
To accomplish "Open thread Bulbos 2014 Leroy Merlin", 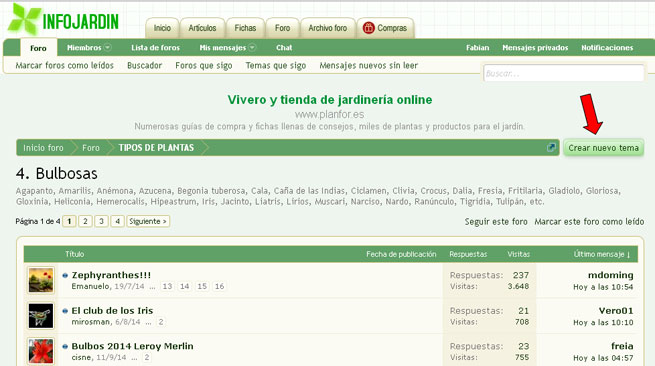I will [x=132, y=346].
